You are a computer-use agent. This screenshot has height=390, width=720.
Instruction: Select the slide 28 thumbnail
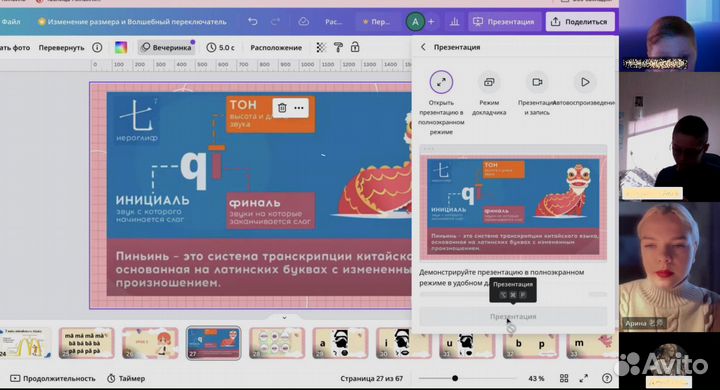pyautogui.click(x=277, y=343)
